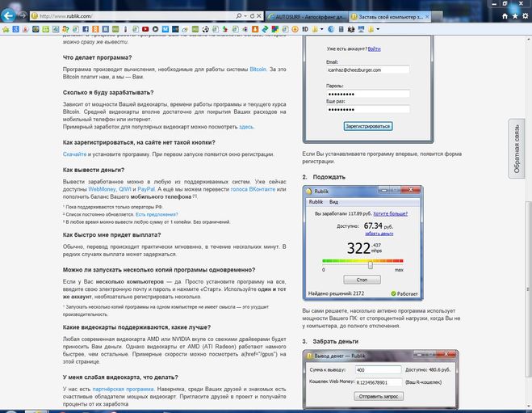The image size is (532, 413).
Task: Open the last favorites folder icon
Action: coord(371,29)
